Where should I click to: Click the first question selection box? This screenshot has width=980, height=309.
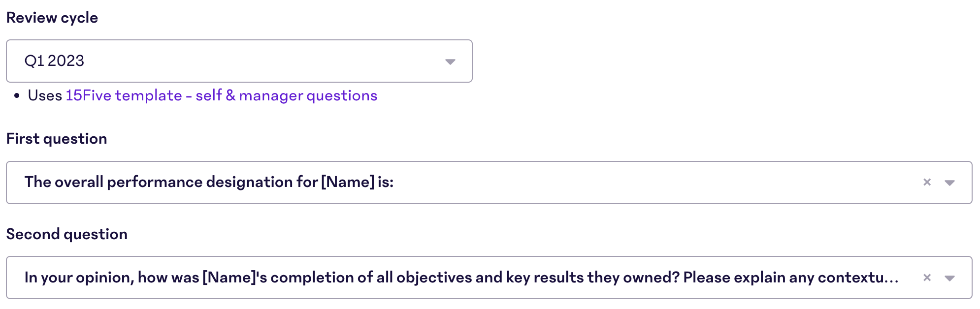pos(443,182)
